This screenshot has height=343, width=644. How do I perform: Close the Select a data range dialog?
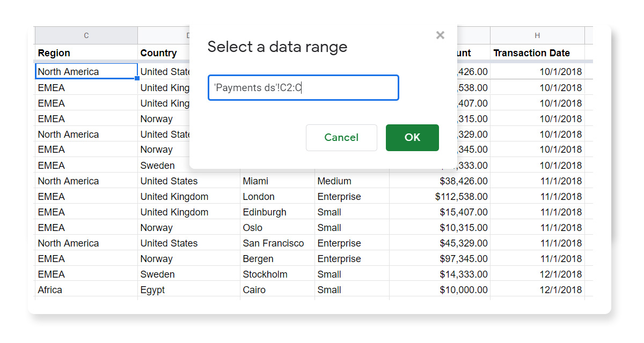click(440, 35)
